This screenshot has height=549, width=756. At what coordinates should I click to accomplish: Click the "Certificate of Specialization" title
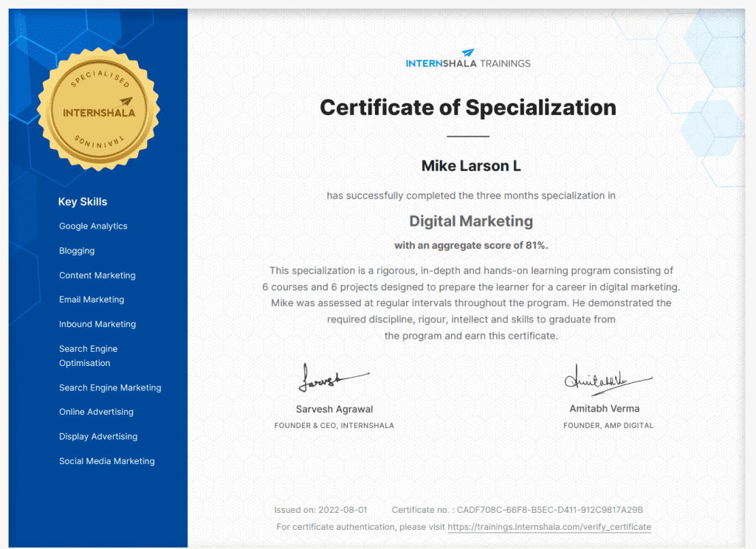coord(468,108)
